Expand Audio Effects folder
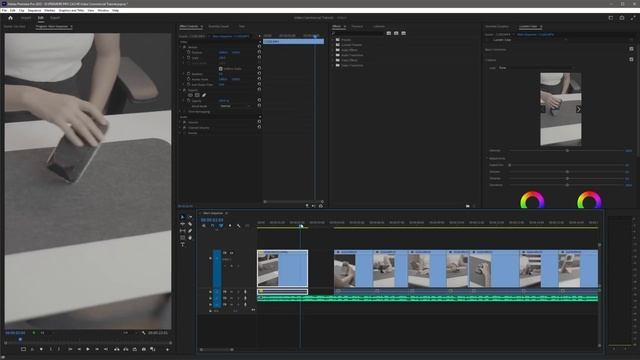The width and height of the screenshot is (640, 360). pyautogui.click(x=333, y=50)
